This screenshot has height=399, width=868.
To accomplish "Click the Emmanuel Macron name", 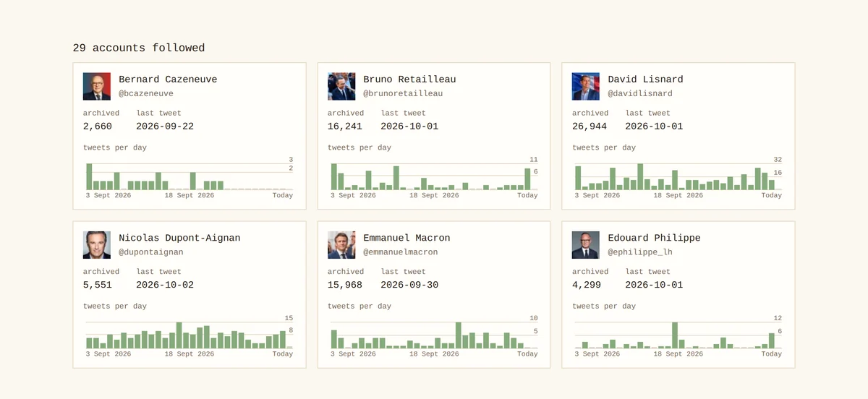I will coord(407,238).
